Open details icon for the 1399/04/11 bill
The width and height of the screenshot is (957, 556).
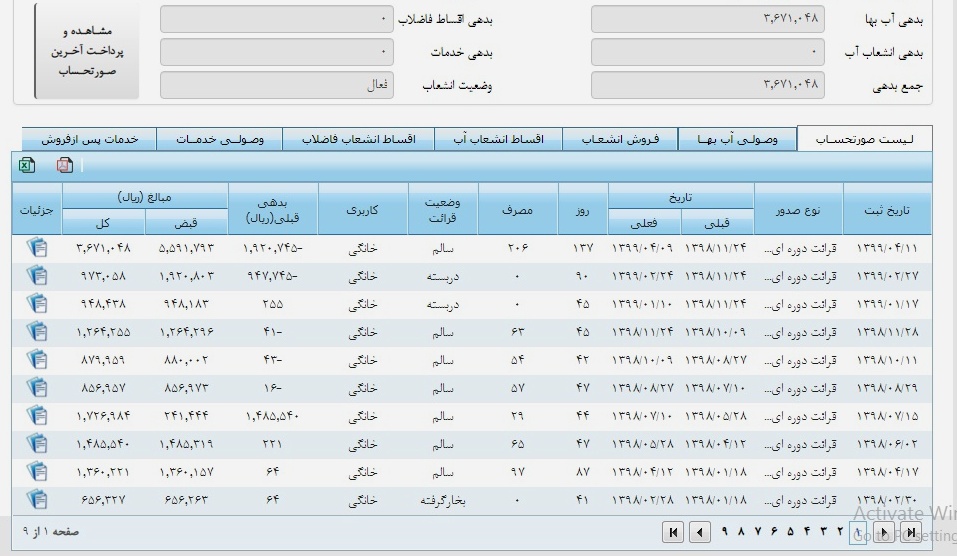(x=37, y=247)
